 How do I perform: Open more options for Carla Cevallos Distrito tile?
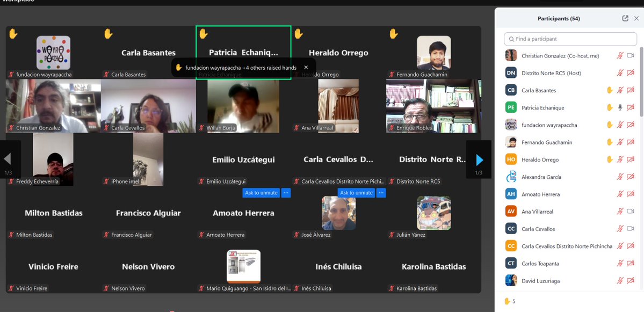pos(381,193)
